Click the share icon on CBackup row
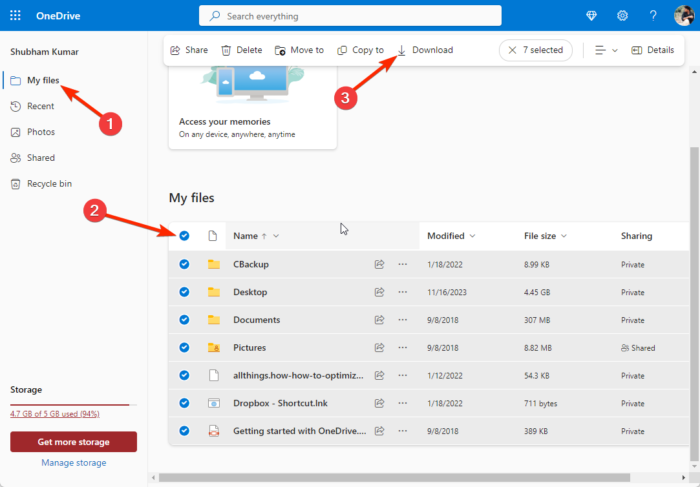Image resolution: width=700 pixels, height=487 pixels. point(379,264)
